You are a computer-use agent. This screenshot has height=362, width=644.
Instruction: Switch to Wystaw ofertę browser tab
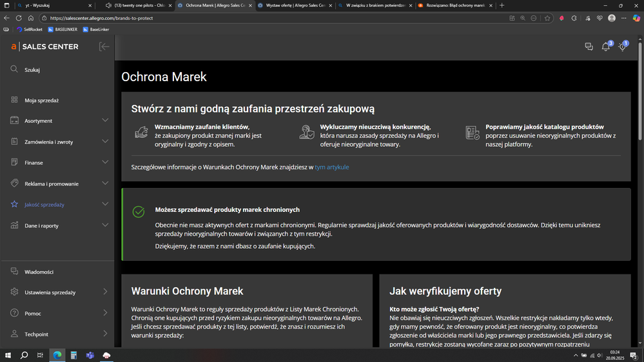[x=293, y=5]
